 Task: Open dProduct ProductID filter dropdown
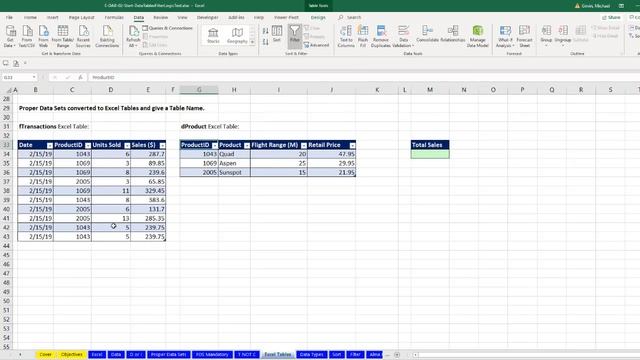(215, 145)
